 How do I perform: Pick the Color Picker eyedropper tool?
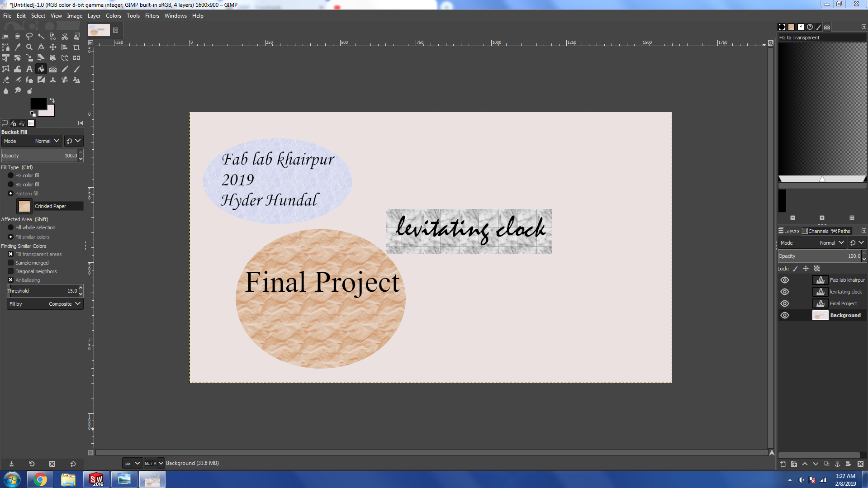(18, 47)
